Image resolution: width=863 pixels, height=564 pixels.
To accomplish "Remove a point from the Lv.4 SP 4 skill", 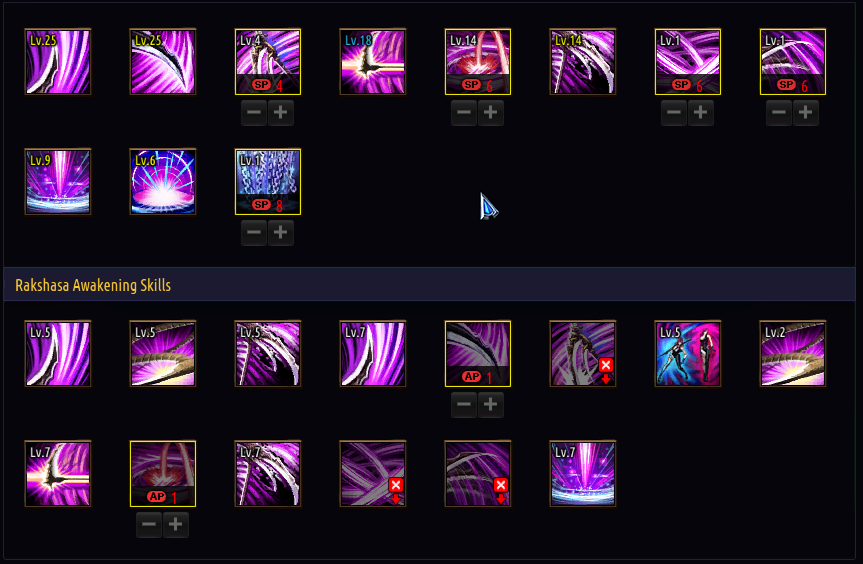I will click(x=254, y=113).
